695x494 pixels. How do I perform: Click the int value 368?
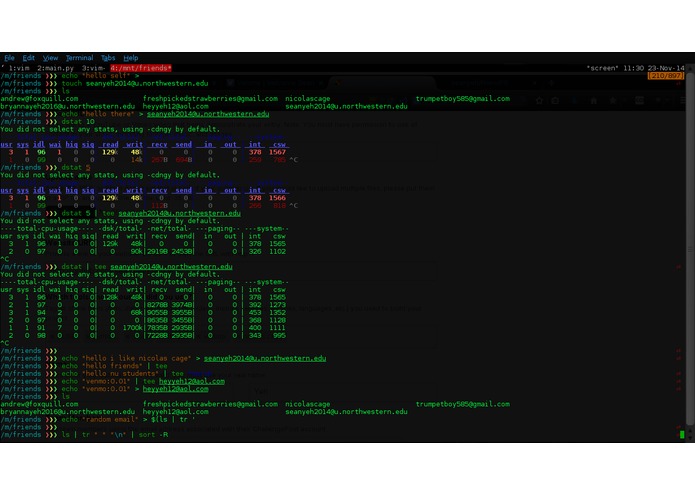point(255,320)
